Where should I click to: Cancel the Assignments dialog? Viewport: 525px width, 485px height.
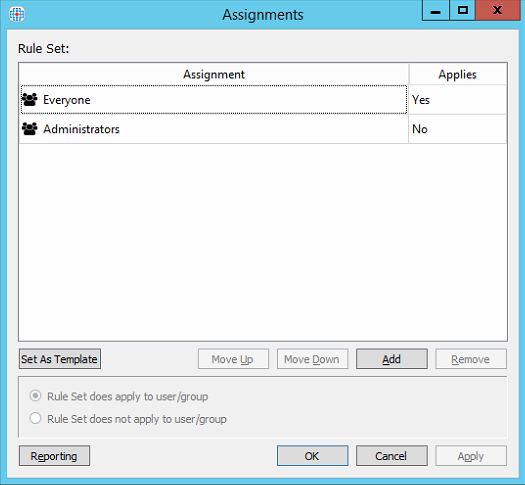[x=391, y=456]
